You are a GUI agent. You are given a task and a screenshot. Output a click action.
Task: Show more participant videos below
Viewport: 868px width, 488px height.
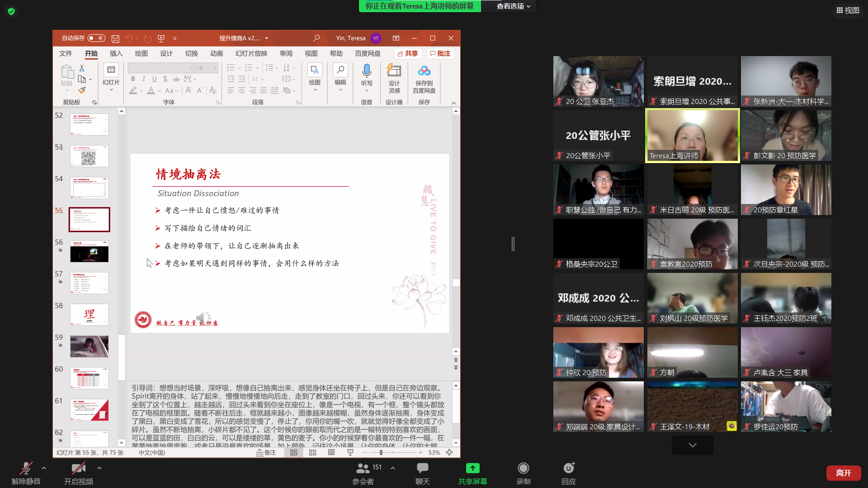click(x=692, y=445)
